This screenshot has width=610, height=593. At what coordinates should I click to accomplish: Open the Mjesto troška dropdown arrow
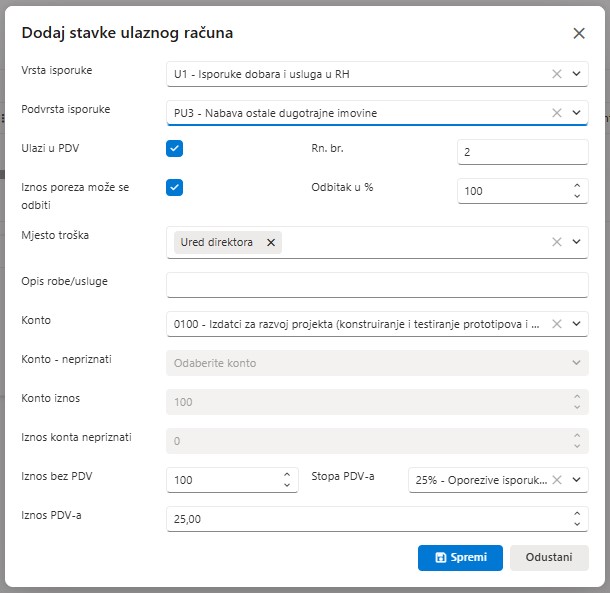(576, 242)
